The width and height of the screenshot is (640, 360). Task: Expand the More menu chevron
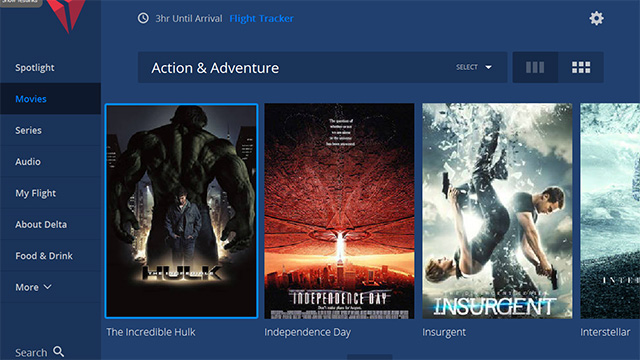pyautogui.click(x=47, y=287)
